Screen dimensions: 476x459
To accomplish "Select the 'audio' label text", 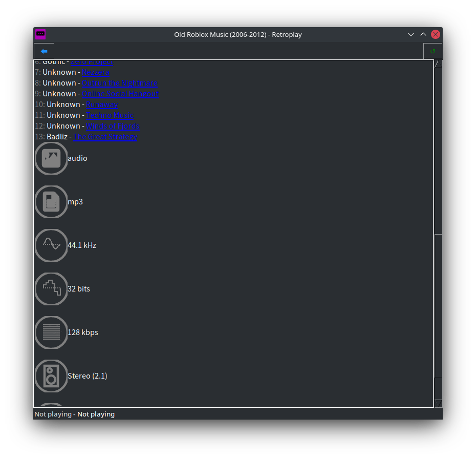I will pos(77,158).
